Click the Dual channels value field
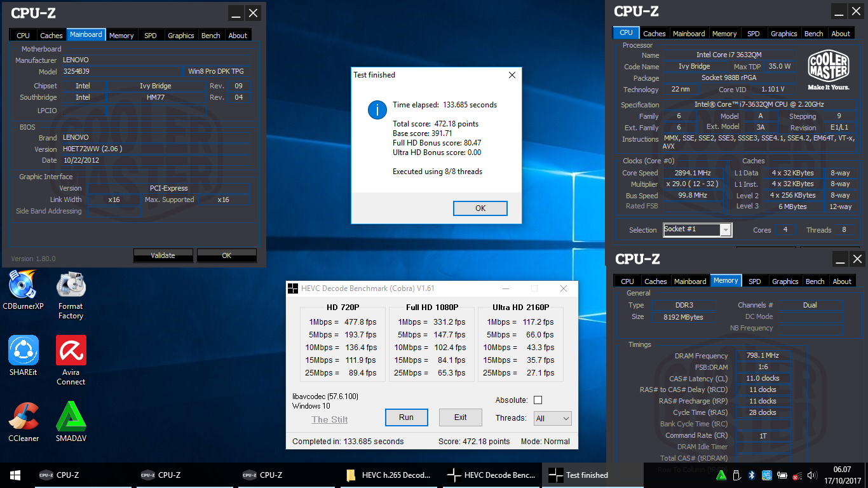This screenshot has width=868, height=488. (810, 305)
